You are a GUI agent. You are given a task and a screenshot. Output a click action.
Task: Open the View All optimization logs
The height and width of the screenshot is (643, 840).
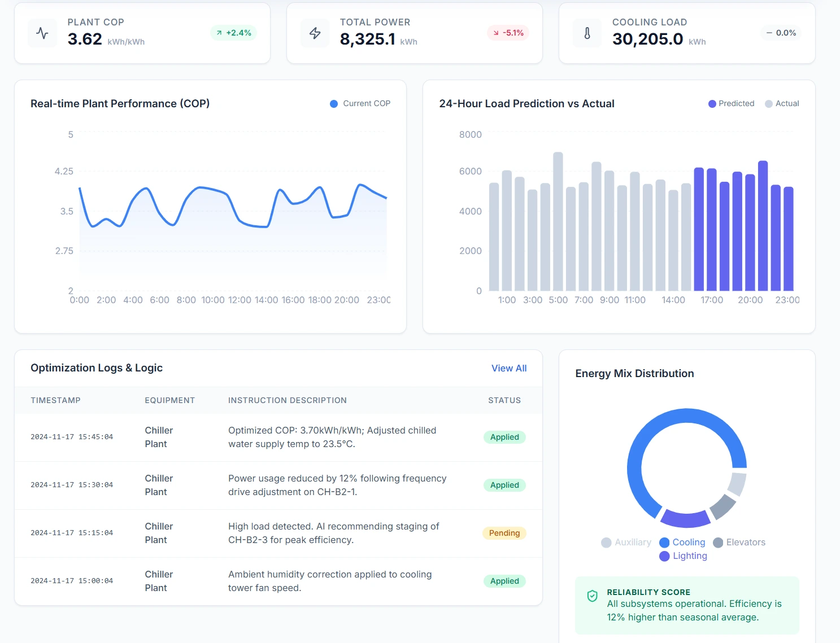click(508, 368)
